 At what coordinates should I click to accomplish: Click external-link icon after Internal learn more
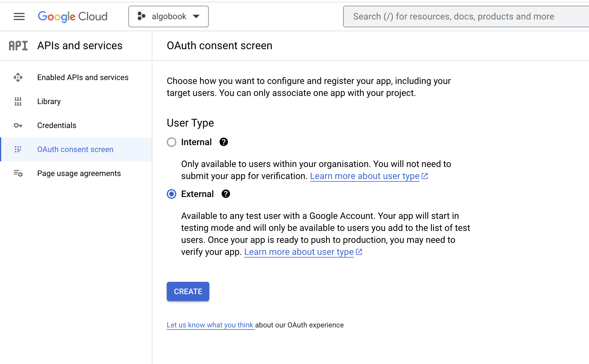click(x=425, y=176)
